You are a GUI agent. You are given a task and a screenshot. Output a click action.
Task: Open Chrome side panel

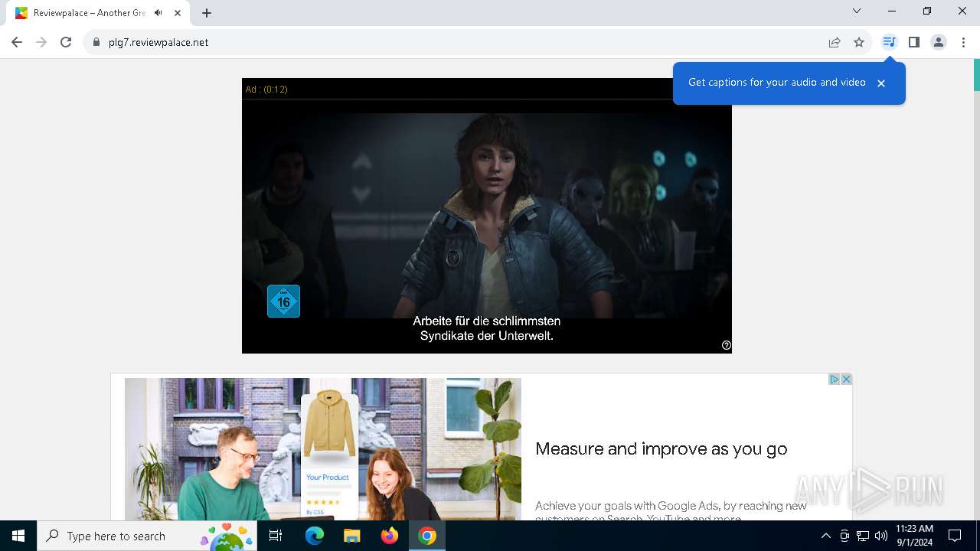click(x=913, y=42)
